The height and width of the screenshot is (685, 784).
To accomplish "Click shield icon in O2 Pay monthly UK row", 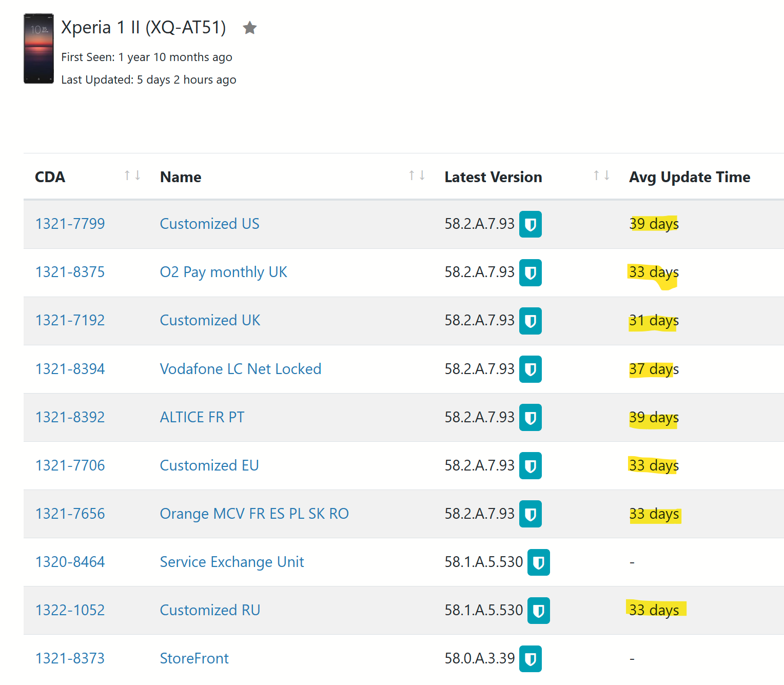I will (531, 272).
